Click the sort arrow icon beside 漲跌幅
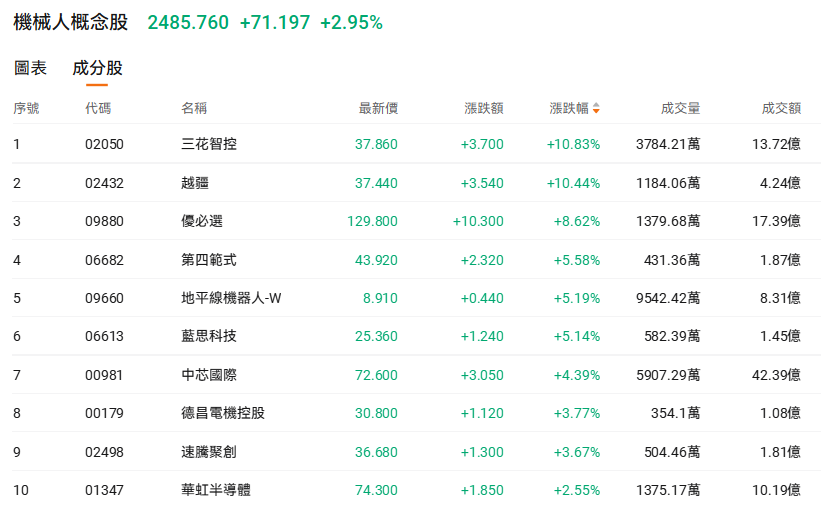The image size is (821, 505). [x=596, y=108]
